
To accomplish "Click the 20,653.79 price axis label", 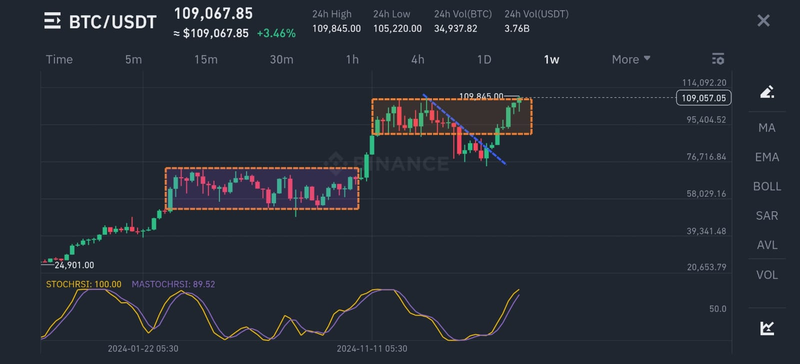I will point(706,267).
